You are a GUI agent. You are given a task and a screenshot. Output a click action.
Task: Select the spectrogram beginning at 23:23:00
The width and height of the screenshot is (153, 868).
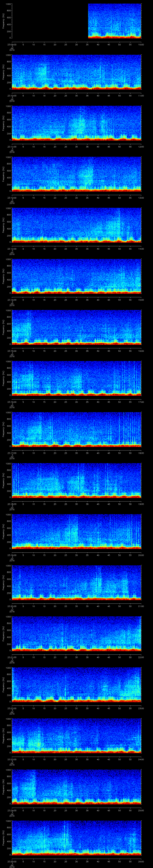pos(77,735)
